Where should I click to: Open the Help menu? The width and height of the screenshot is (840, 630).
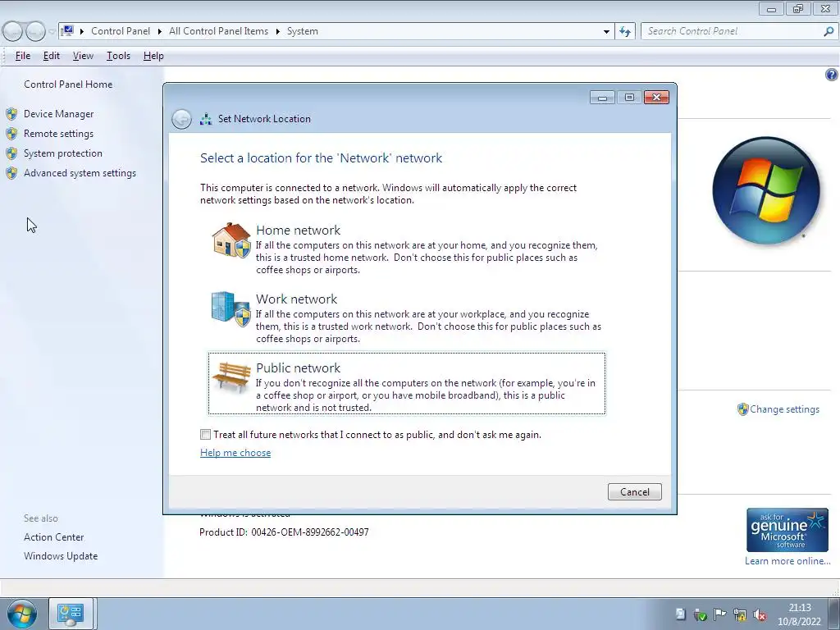pyautogui.click(x=153, y=56)
